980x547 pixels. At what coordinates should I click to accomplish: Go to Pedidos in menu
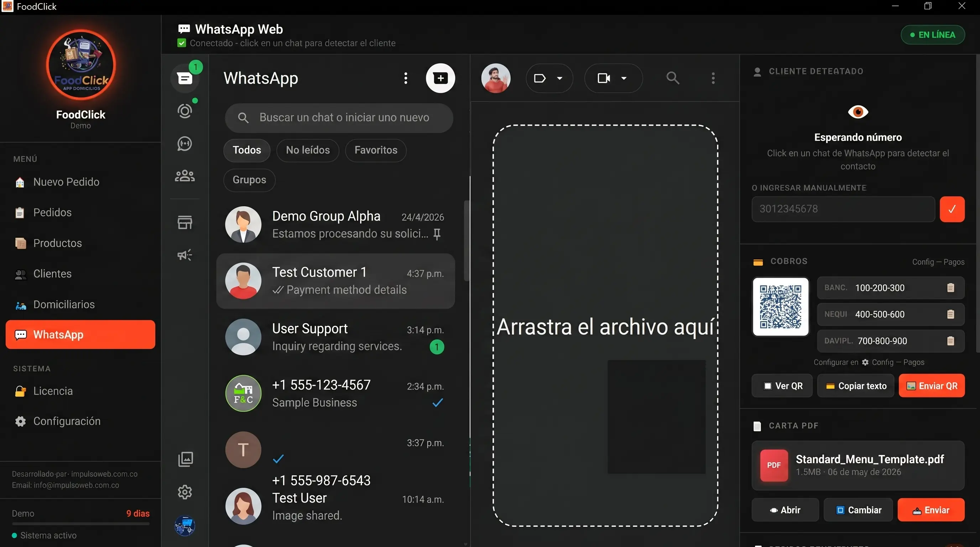tap(80, 213)
